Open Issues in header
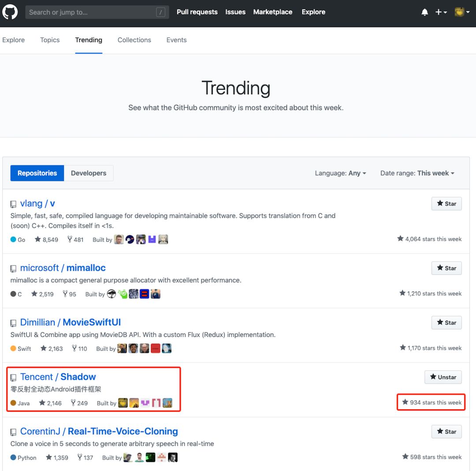This screenshot has width=476, height=471. click(235, 12)
